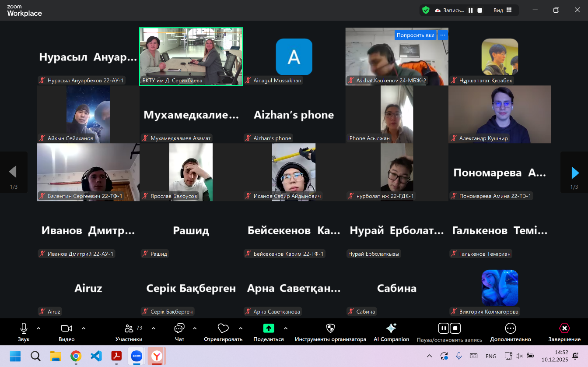
Task: Expand share options arrow next to Поделиться
Action: click(x=286, y=328)
